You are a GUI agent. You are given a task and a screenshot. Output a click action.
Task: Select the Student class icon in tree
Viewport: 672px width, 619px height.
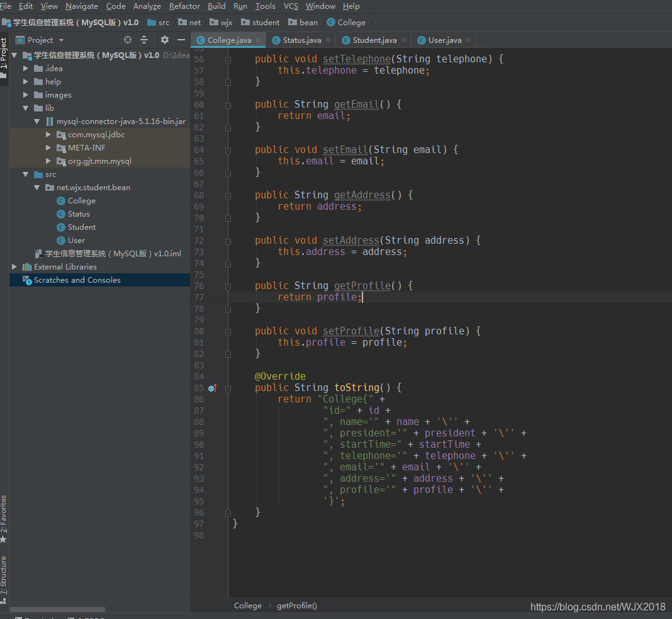pyautogui.click(x=61, y=227)
